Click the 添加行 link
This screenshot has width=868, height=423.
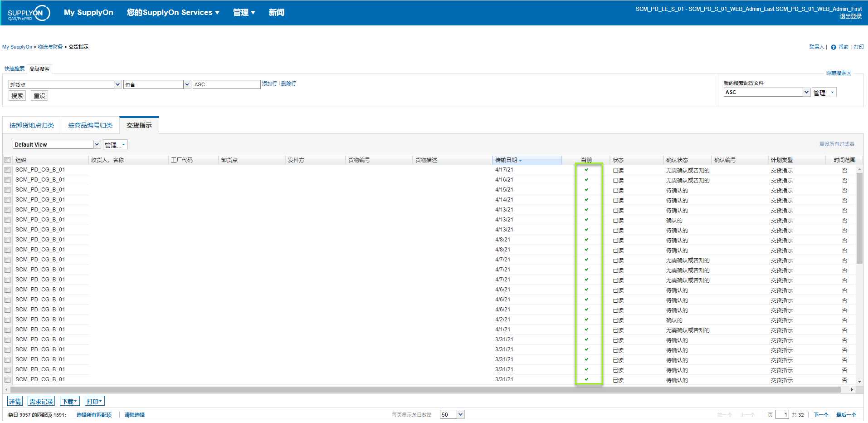[x=269, y=84]
